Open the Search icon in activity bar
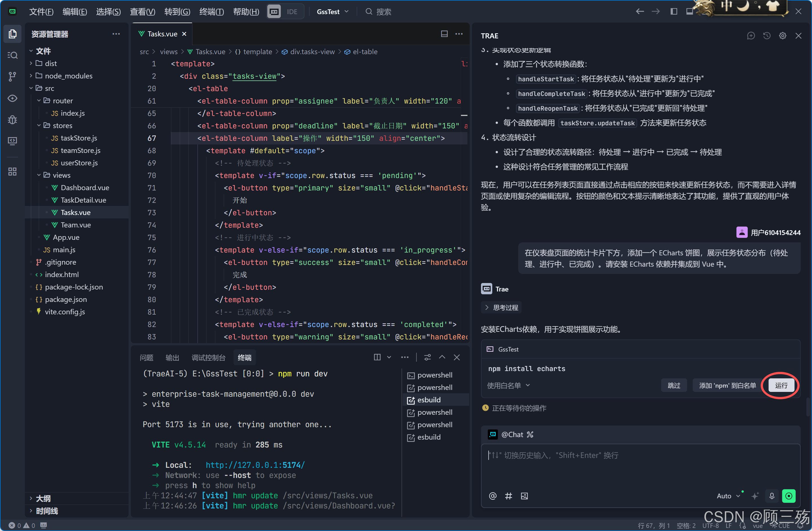812x531 pixels. (12, 55)
